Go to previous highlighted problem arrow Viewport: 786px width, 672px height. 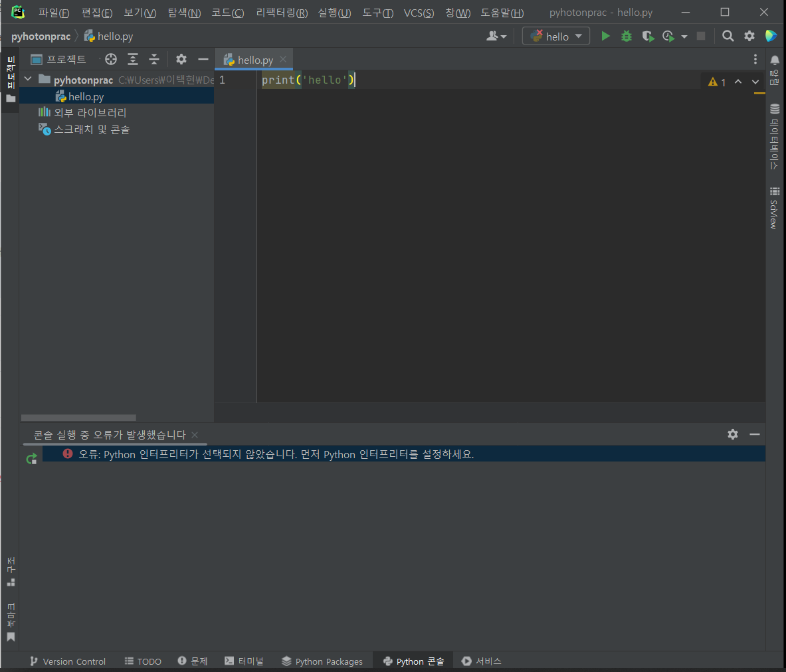[x=738, y=82]
